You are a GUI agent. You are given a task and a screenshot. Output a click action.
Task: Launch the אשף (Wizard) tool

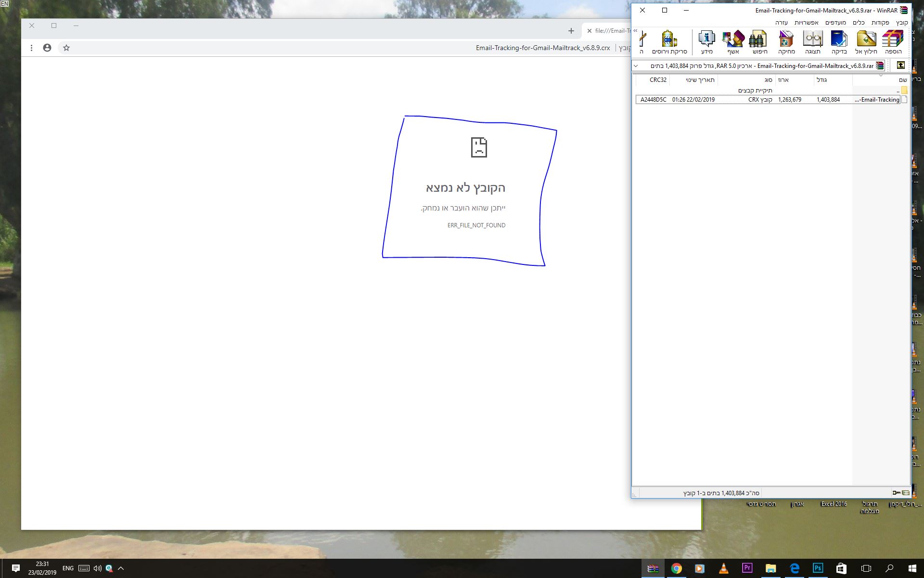(x=733, y=42)
